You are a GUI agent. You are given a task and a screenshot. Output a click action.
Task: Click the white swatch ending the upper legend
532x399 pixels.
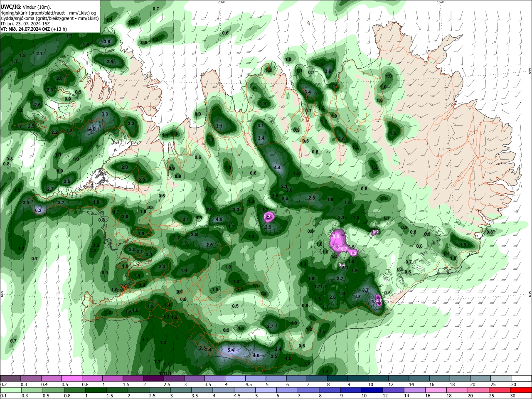point(522,378)
